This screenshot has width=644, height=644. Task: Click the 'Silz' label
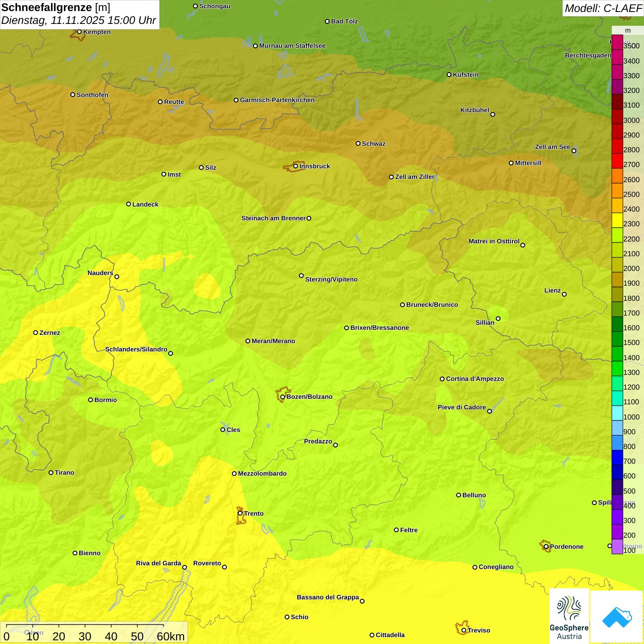click(211, 167)
